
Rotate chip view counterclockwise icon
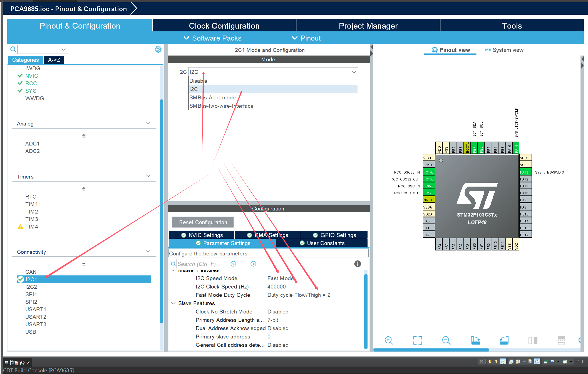[x=504, y=340]
